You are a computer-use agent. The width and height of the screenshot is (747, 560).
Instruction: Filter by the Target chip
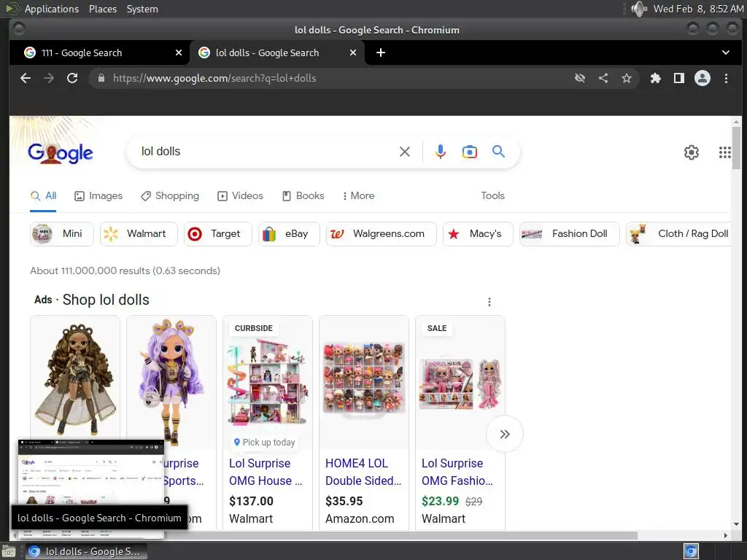click(x=217, y=234)
